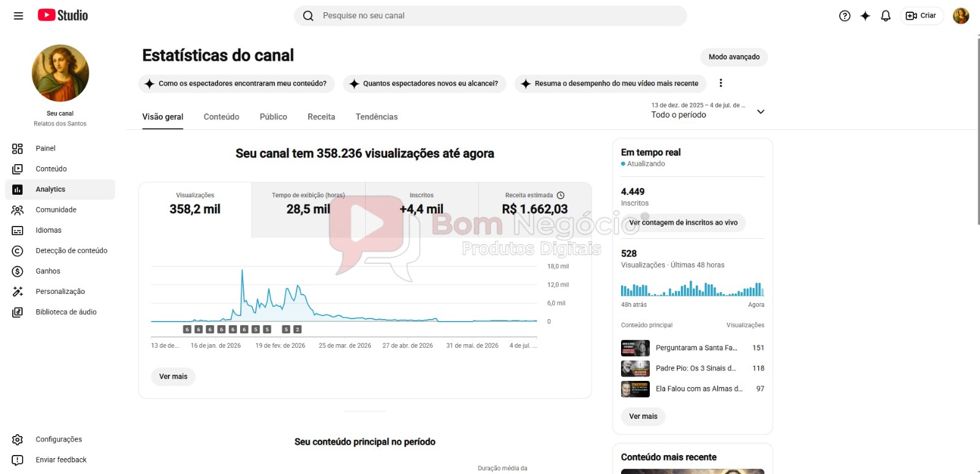Screen dimensions: 980x474
Task: Expand the Todo o período date range dropdown
Action: click(708, 110)
